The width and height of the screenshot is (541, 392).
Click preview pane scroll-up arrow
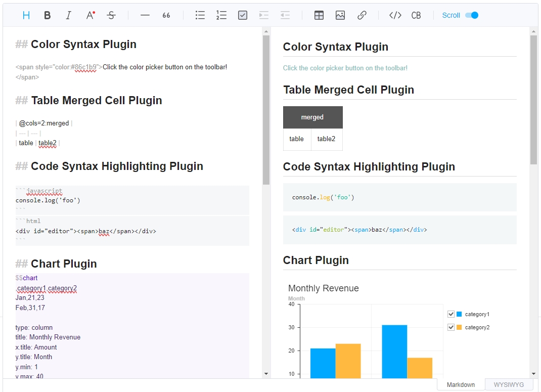click(x=534, y=31)
